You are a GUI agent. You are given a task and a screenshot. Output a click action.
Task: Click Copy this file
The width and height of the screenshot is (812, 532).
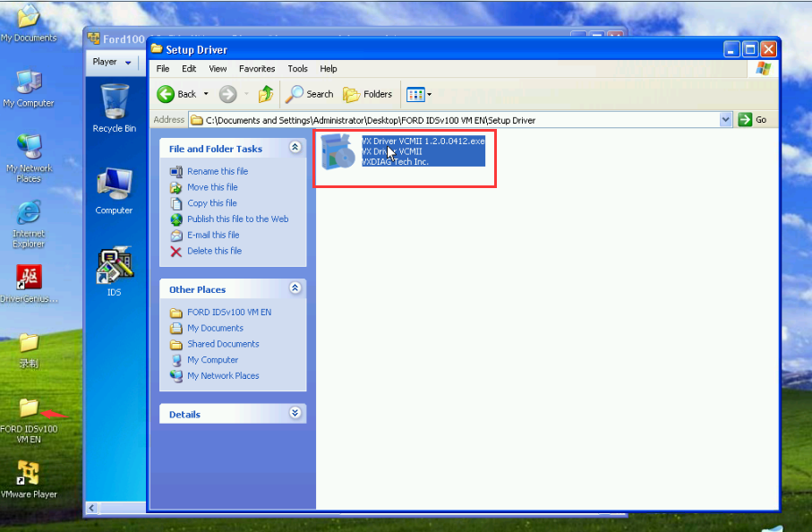tap(212, 203)
